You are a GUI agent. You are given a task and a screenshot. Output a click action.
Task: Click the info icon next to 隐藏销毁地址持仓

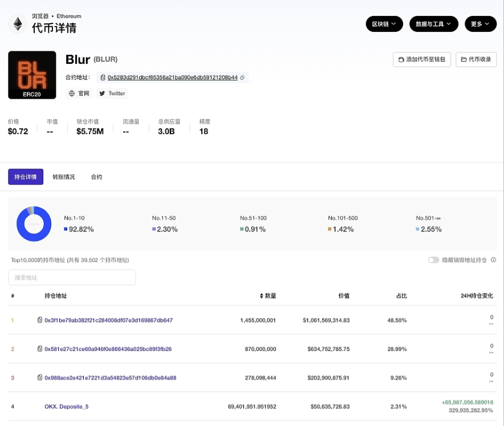494,259
